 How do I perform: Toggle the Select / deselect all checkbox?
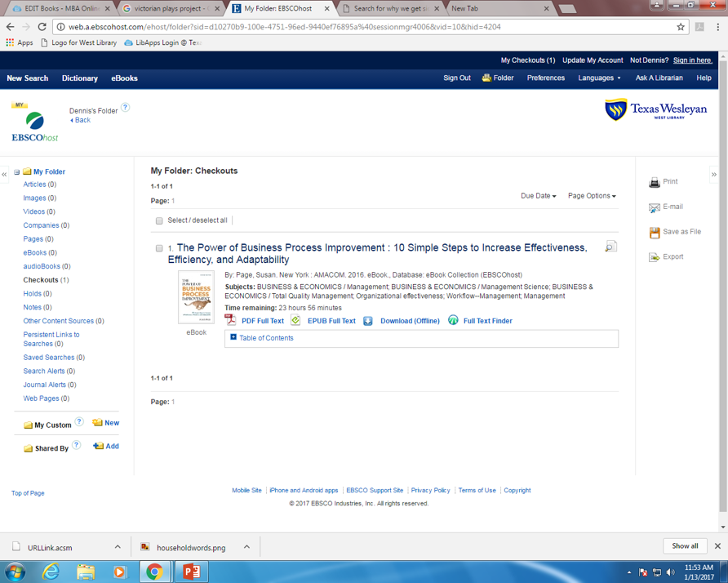click(159, 220)
